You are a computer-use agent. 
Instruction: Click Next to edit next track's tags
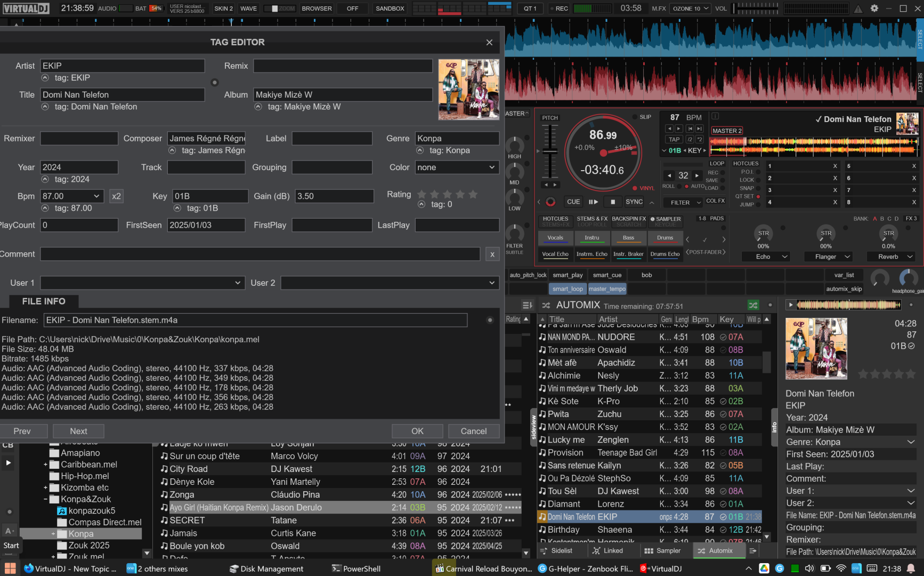[x=78, y=431]
